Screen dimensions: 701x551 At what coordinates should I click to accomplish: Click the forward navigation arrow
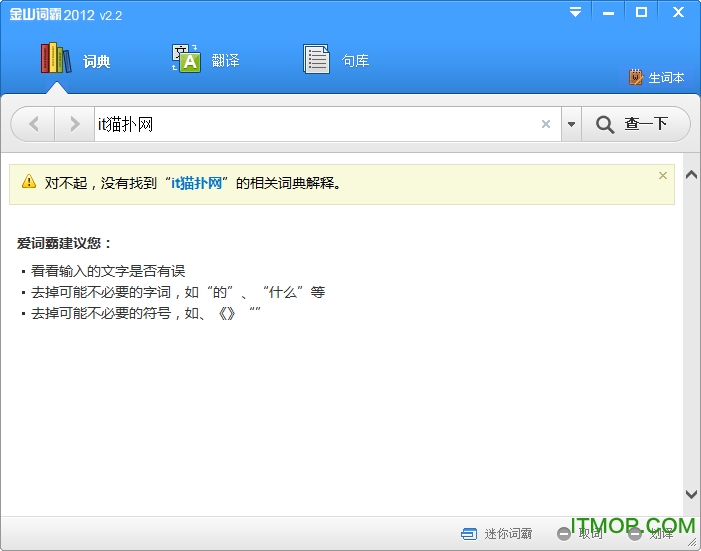tap(73, 124)
